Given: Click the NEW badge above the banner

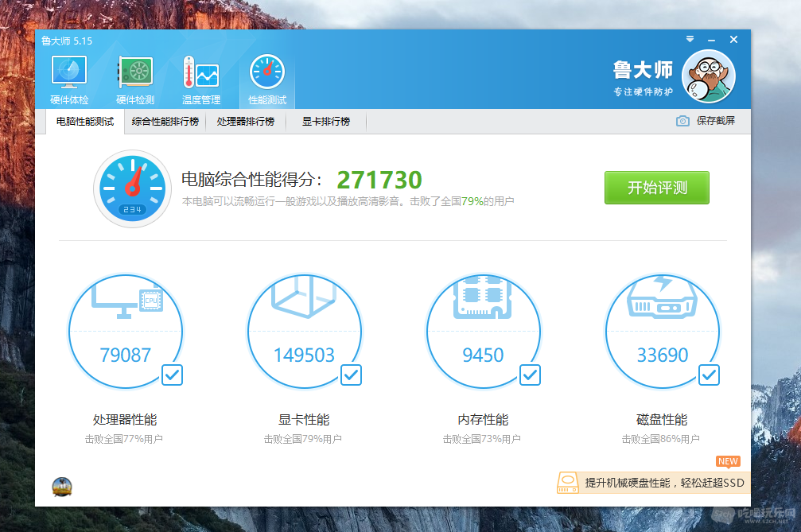Looking at the screenshot, I should point(728,461).
